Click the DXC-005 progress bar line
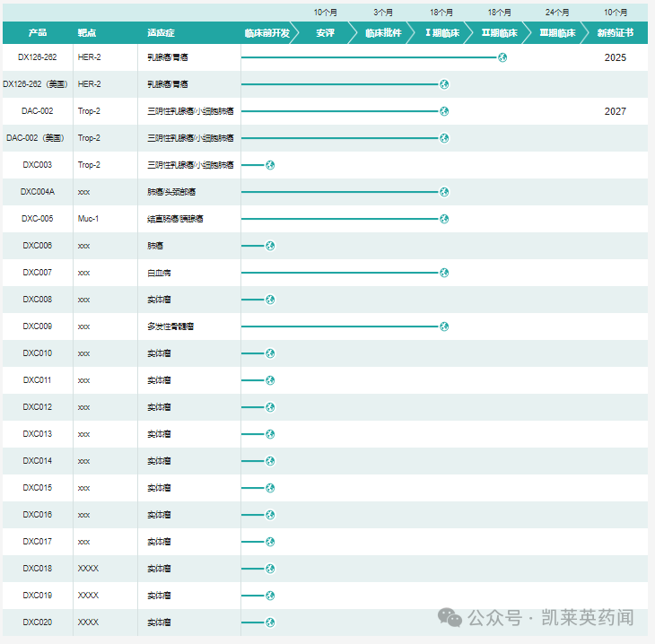This screenshot has height=644, width=655. tap(339, 219)
